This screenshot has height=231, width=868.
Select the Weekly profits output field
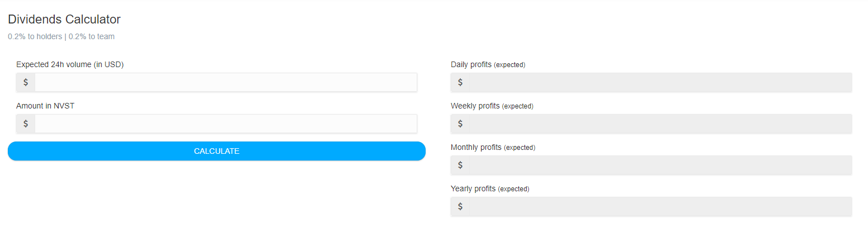coord(660,124)
